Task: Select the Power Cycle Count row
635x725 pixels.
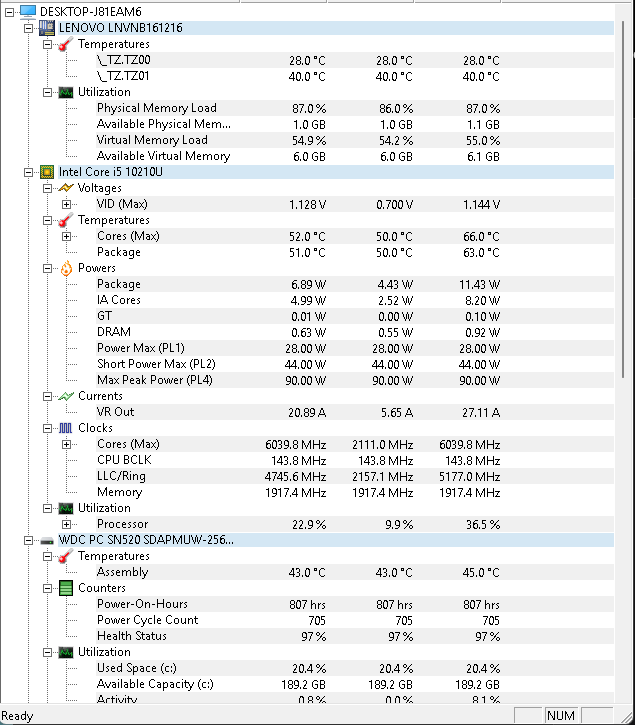Action: (354, 620)
